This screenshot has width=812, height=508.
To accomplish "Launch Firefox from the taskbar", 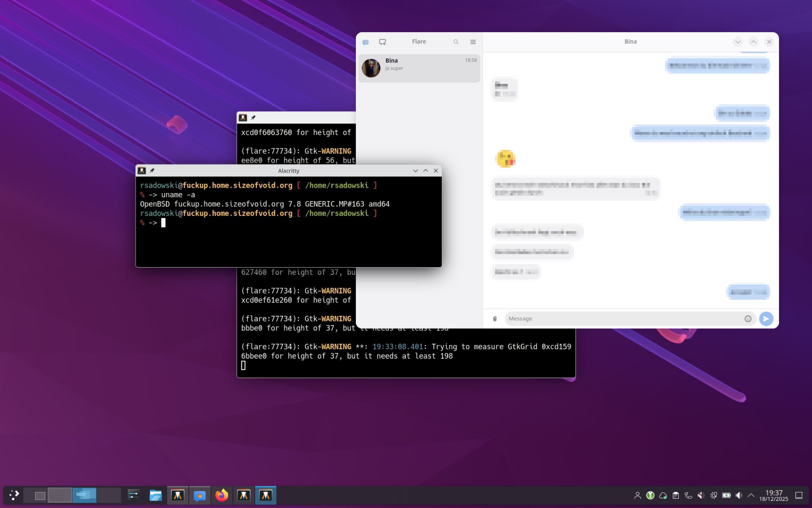I will click(x=222, y=495).
